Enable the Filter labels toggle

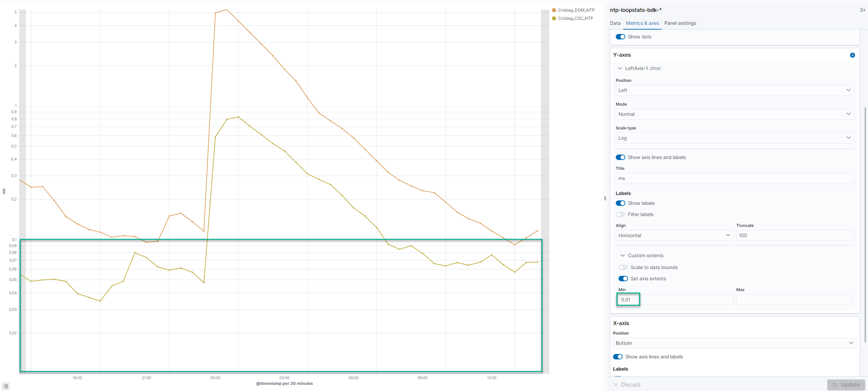(x=621, y=214)
